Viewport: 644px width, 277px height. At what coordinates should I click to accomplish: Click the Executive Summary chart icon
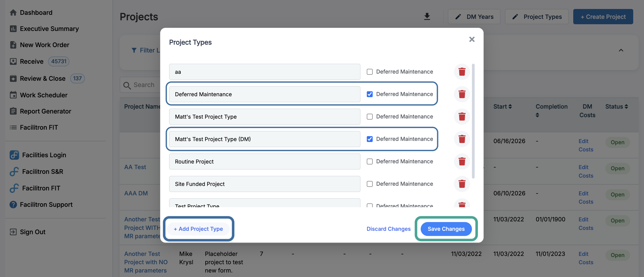click(x=13, y=29)
